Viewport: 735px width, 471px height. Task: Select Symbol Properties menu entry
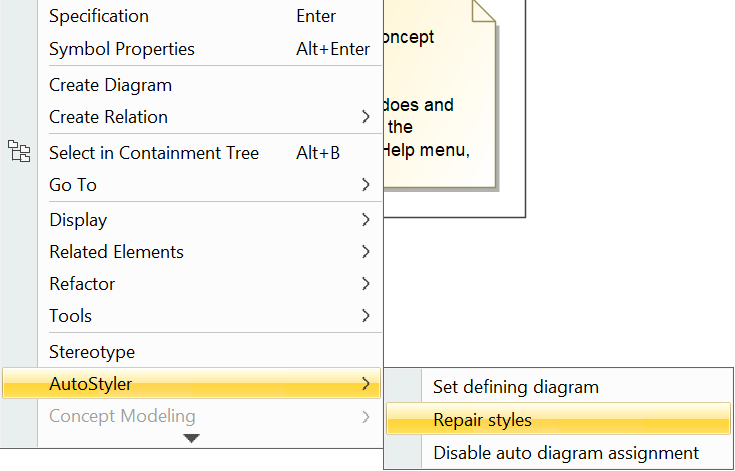pos(122,49)
